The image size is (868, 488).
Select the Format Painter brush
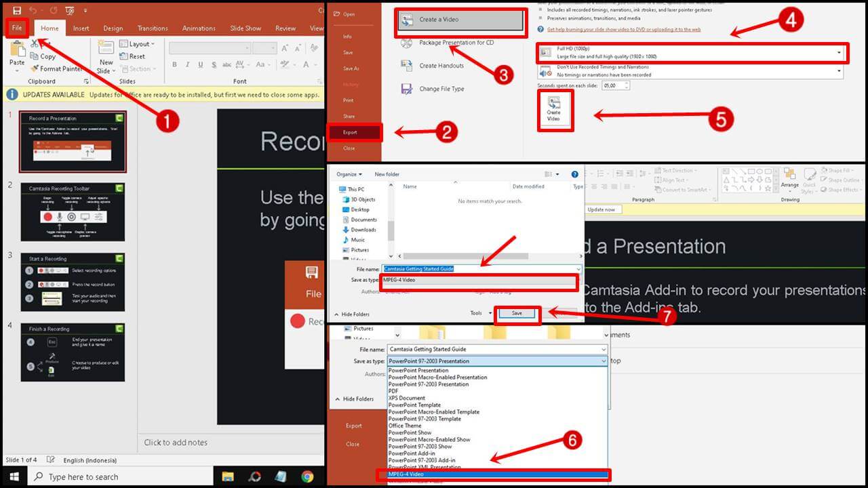click(57, 68)
